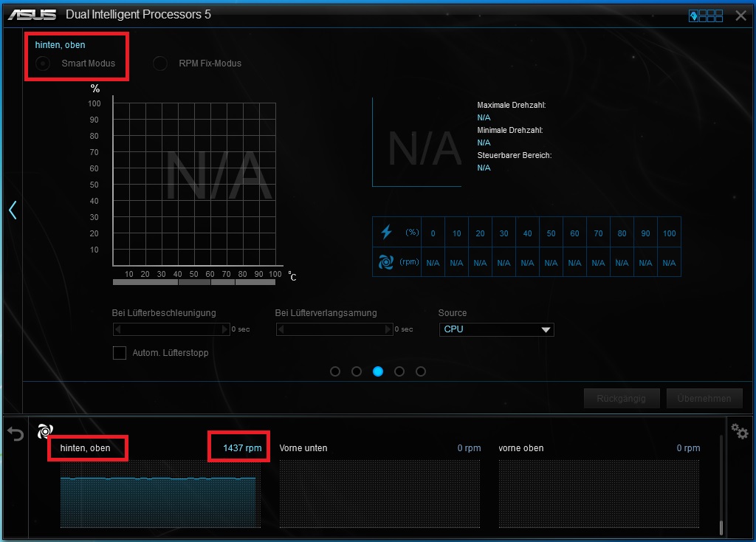Select the second page indicator dot
The height and width of the screenshot is (542, 756).
coord(357,371)
